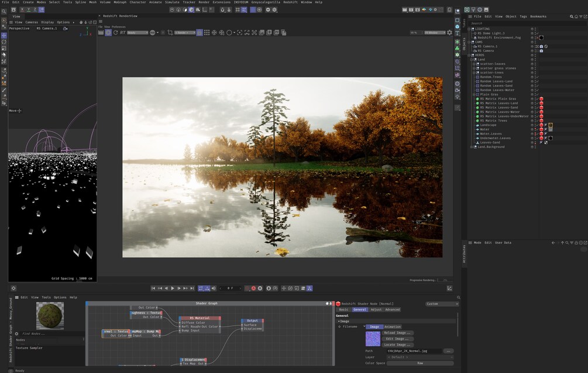Open Object Manager Tags menu
The width and height of the screenshot is (588, 373).
(523, 16)
